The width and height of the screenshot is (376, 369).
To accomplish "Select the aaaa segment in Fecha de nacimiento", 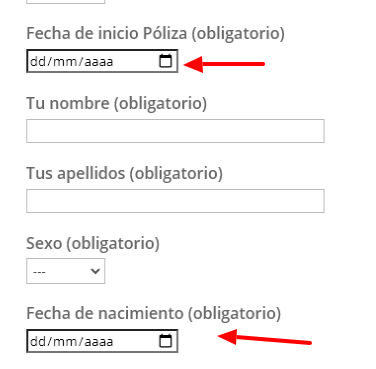I will 99,341.
